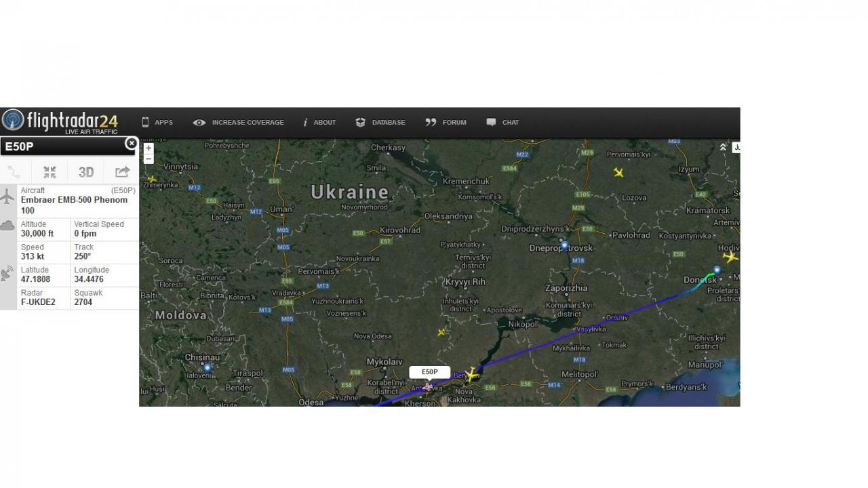Open the Chat link
This screenshot has height=488, width=868.
tap(502, 123)
